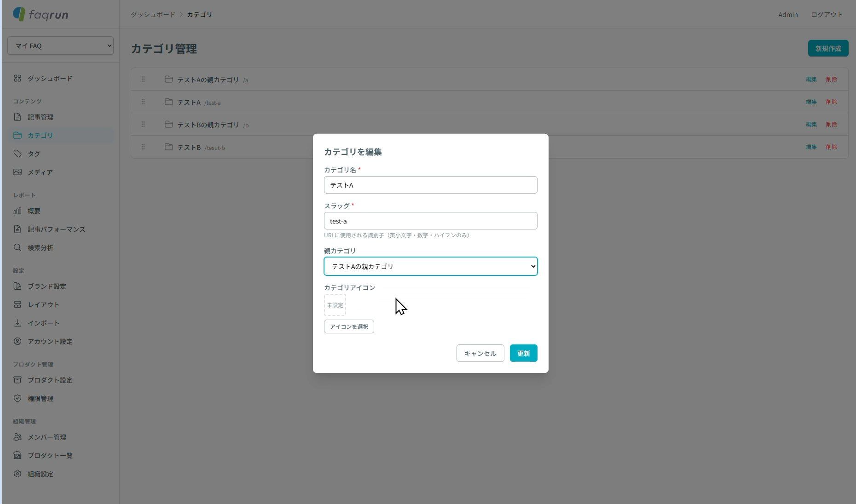Viewport: 856px width, 504px height.
Task: Open the 親カテゴリ dropdown
Action: (x=431, y=266)
